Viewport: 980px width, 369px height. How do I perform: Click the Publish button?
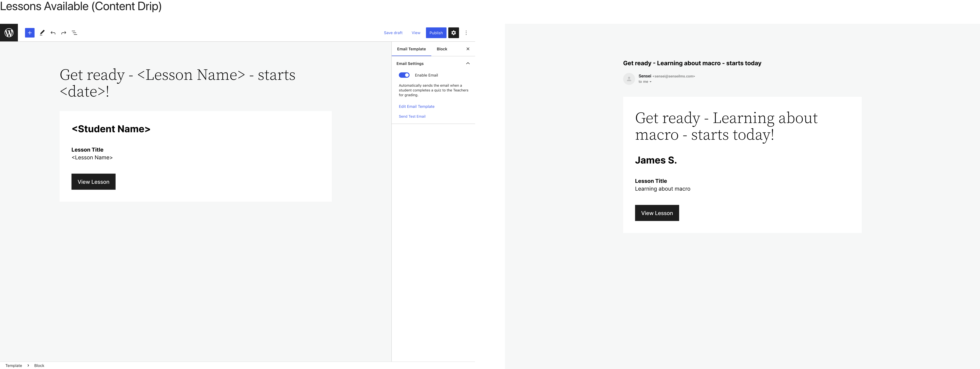[x=436, y=33]
